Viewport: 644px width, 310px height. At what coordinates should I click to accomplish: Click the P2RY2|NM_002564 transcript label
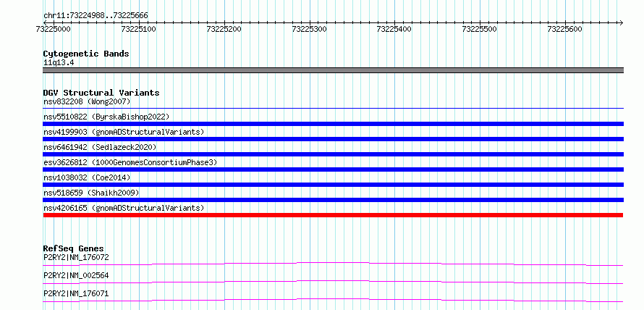76,276
